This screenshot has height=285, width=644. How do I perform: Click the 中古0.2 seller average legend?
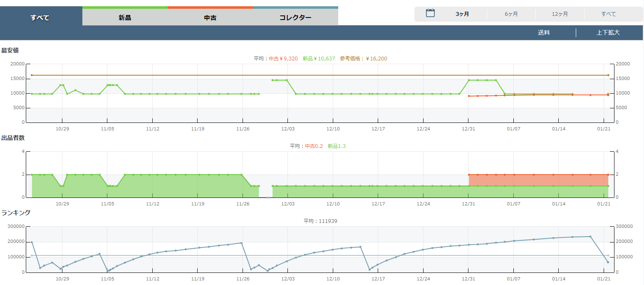pyautogui.click(x=314, y=146)
